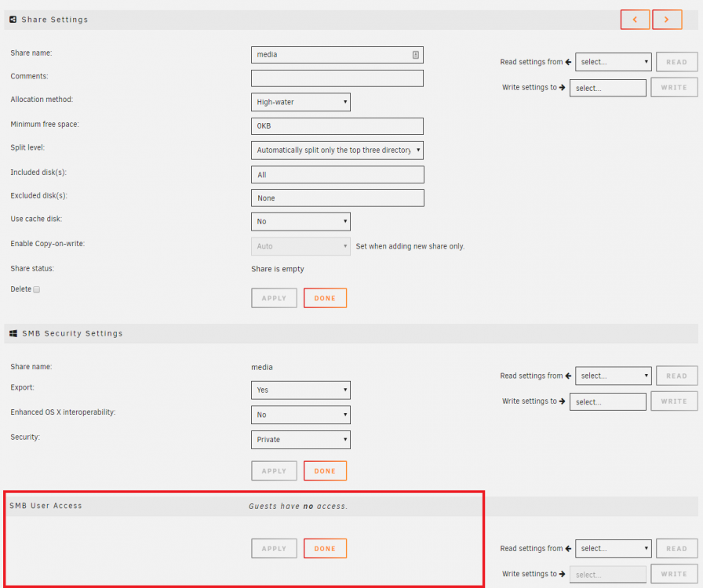Click APPLY under Share Settings
703x588 pixels.
[274, 298]
